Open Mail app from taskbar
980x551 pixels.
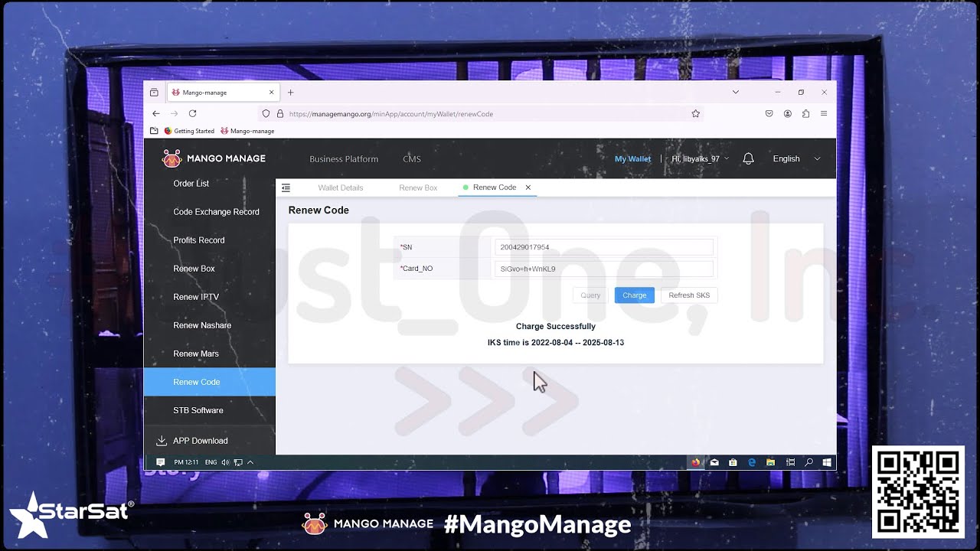[x=714, y=462]
